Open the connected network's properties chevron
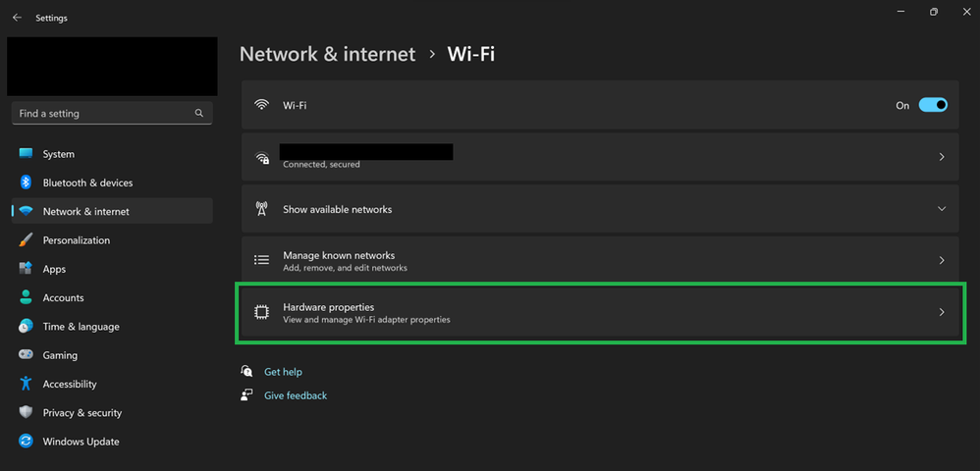This screenshot has height=471, width=980. [942, 157]
